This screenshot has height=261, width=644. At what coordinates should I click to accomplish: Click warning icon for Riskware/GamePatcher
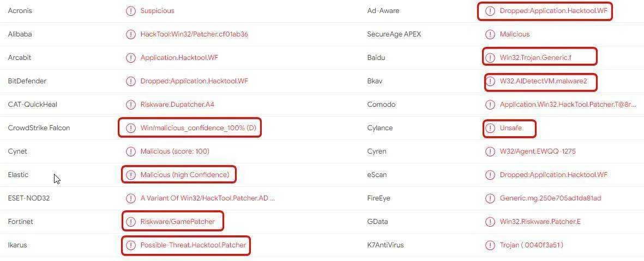coord(131,222)
